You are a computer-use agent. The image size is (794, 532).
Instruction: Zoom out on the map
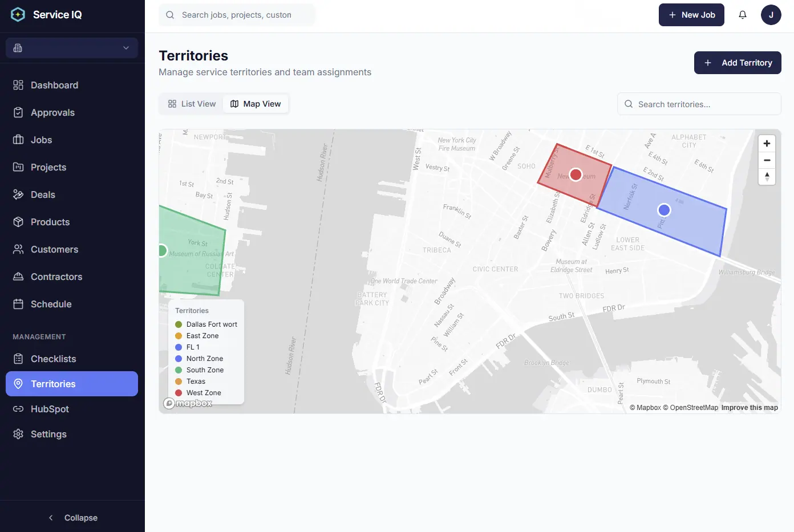click(x=767, y=160)
